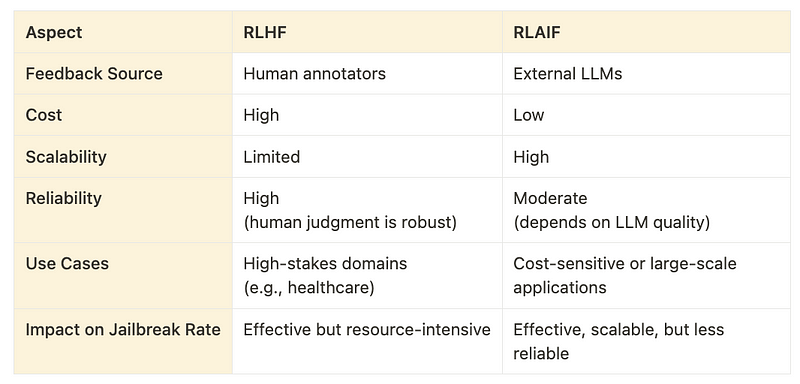Click the human judgment is robust text

click(x=350, y=223)
